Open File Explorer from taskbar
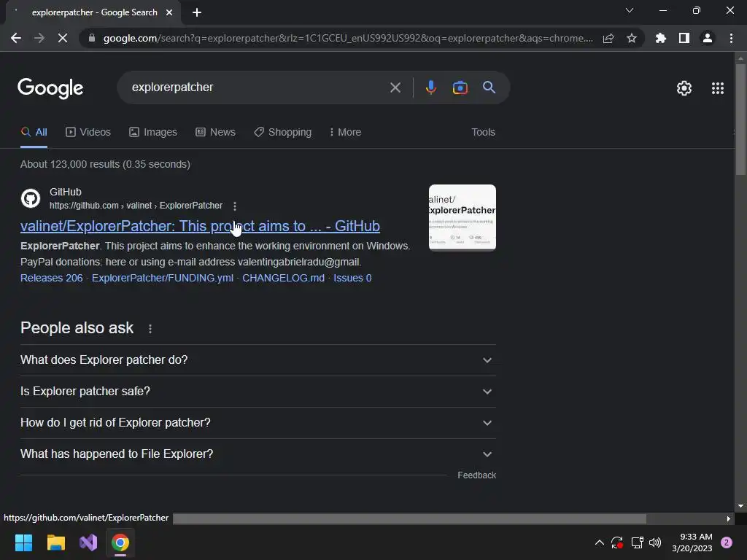 tap(55, 542)
